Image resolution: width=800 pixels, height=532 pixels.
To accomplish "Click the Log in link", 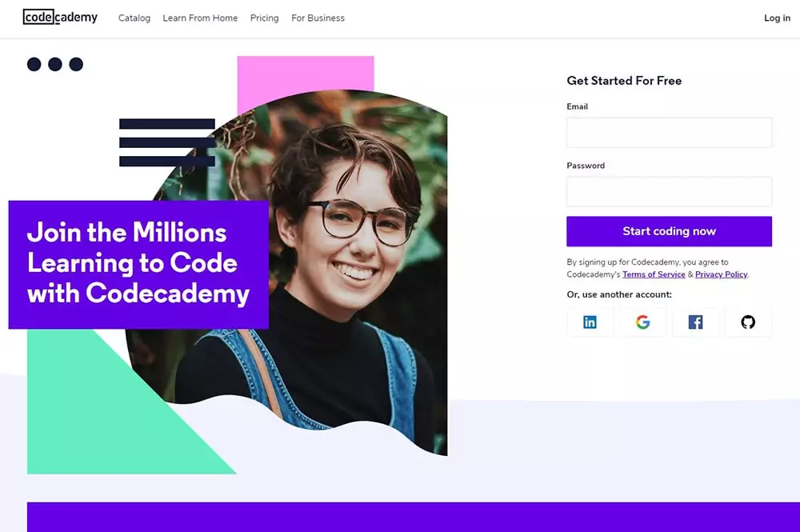I will tap(777, 18).
